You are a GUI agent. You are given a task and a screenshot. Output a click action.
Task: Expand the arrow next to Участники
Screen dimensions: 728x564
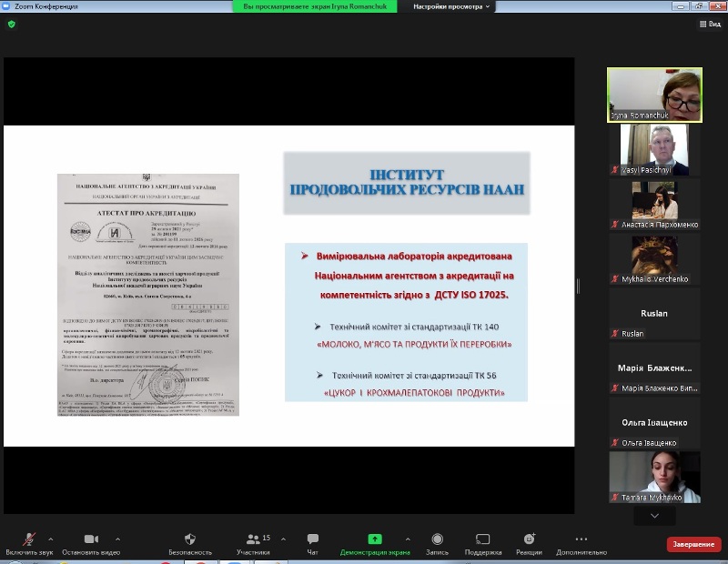[x=283, y=539]
